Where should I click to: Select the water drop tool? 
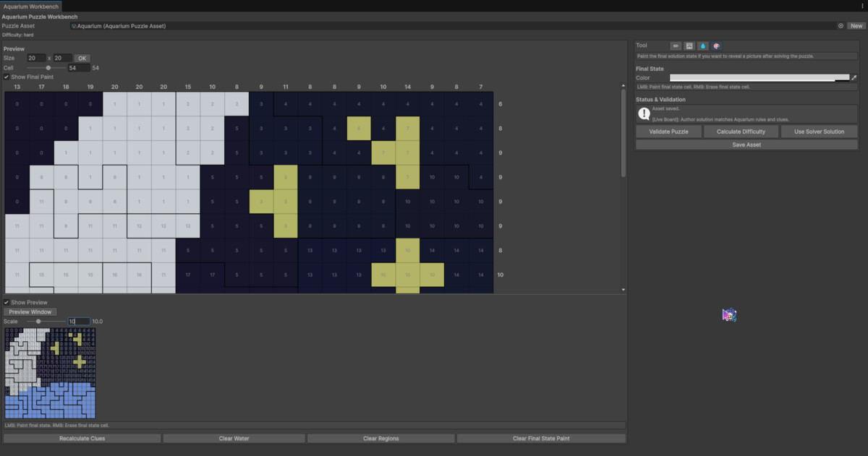click(x=703, y=46)
